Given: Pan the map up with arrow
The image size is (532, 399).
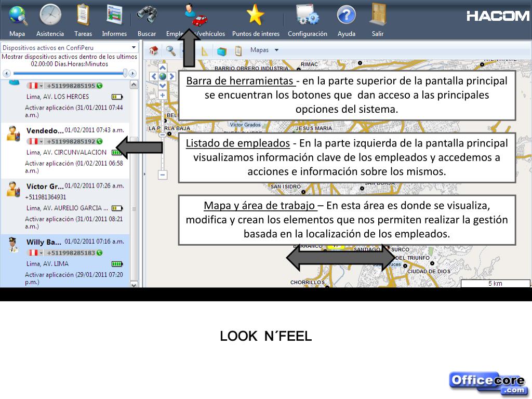Looking at the screenshot, I should [163, 68].
